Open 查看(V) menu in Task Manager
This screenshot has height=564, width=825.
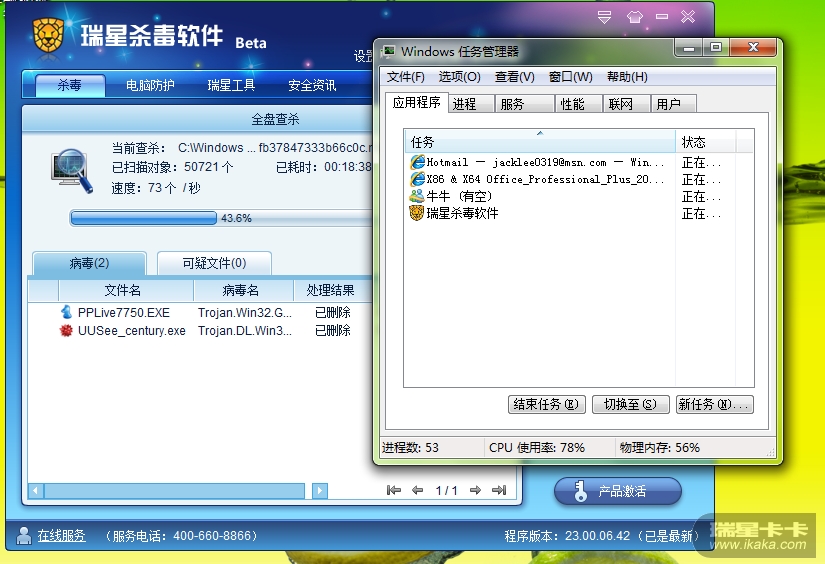[515, 77]
